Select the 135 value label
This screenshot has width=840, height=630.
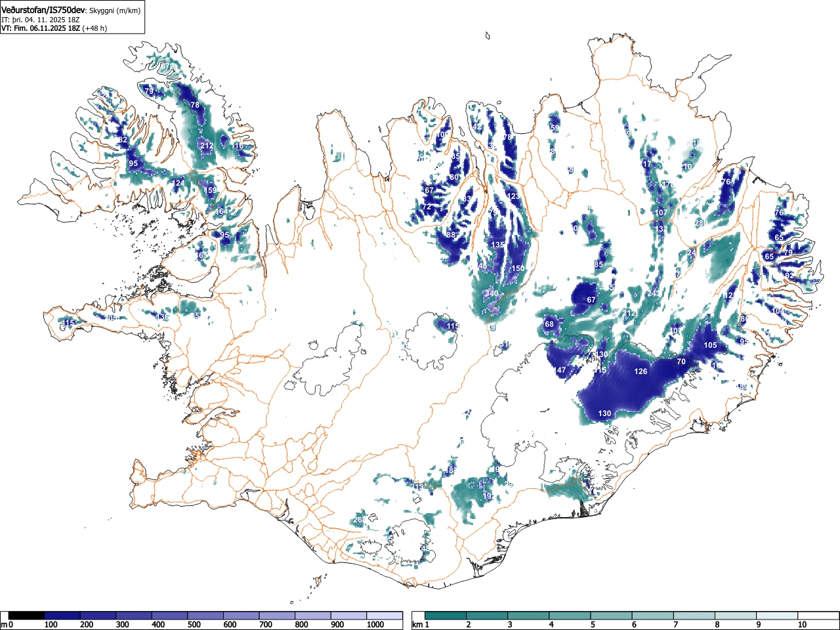497,245
